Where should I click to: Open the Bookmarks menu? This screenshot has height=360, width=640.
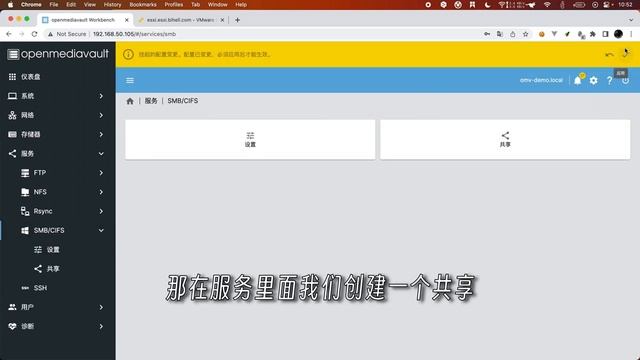[143, 4]
